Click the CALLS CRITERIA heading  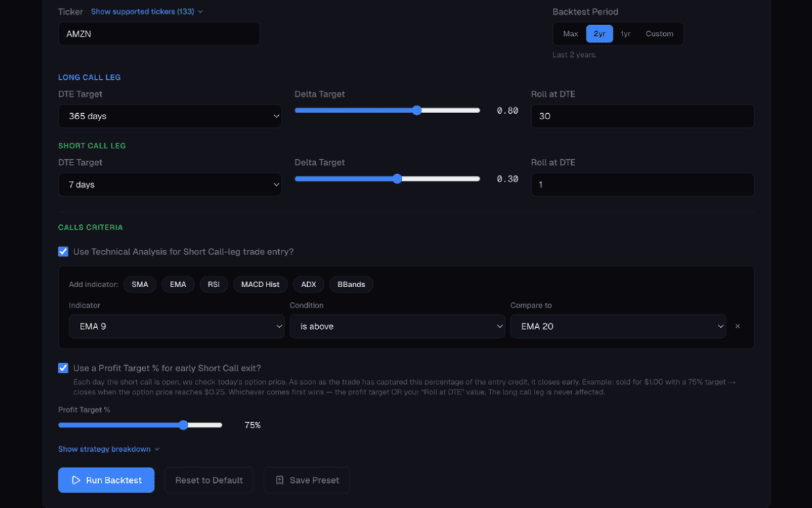pyautogui.click(x=91, y=228)
